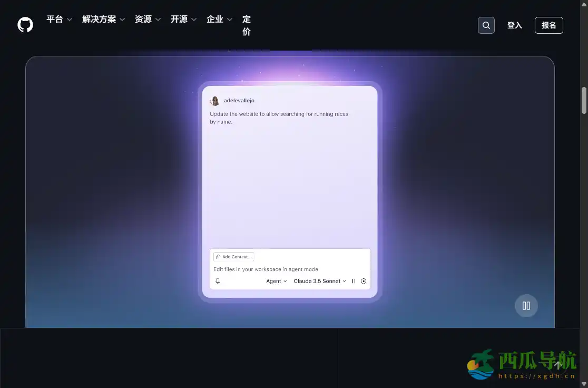Click the vertical scrollbar on the right edge
The height and width of the screenshot is (388, 588).
pos(584,98)
